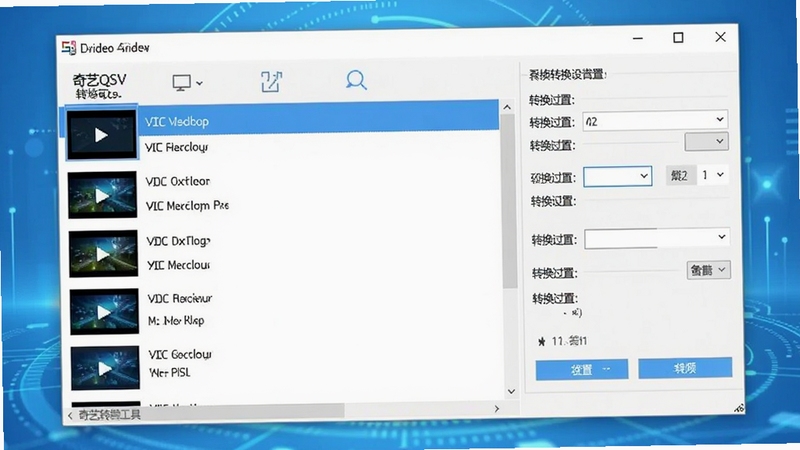
Task: Maximize the Drideo window
Action: click(x=678, y=38)
